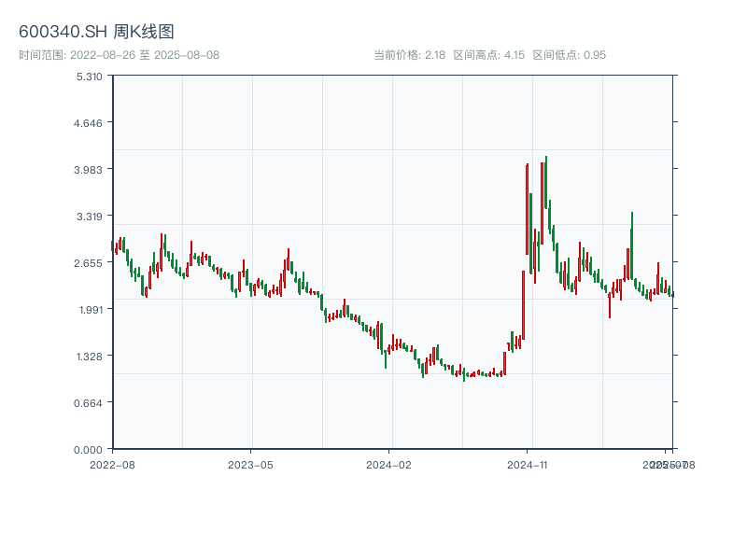Click the long red candlestick rising to 3.98 before 2024-11
The width and height of the screenshot is (747, 560).
[527, 209]
